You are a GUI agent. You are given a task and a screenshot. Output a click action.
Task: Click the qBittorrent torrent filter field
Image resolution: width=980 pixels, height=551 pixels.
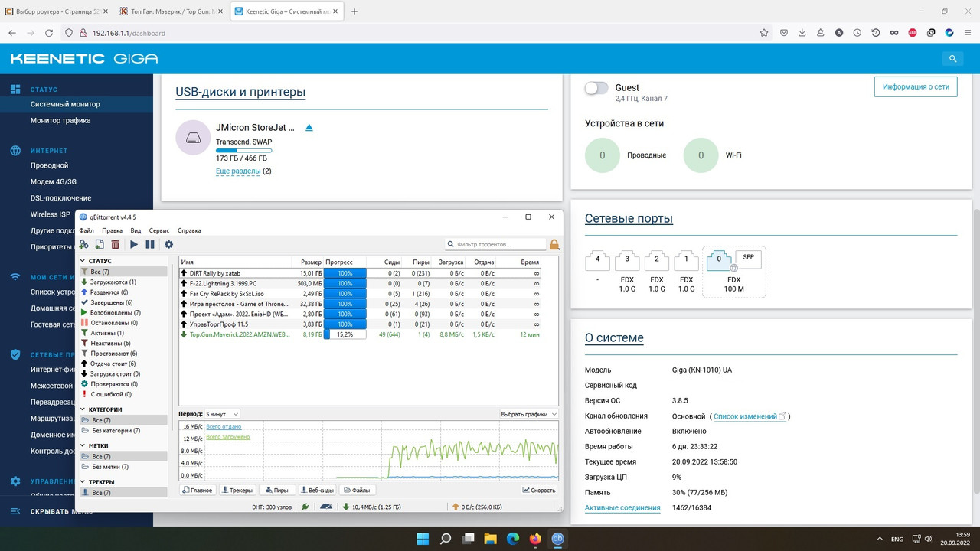coord(495,244)
